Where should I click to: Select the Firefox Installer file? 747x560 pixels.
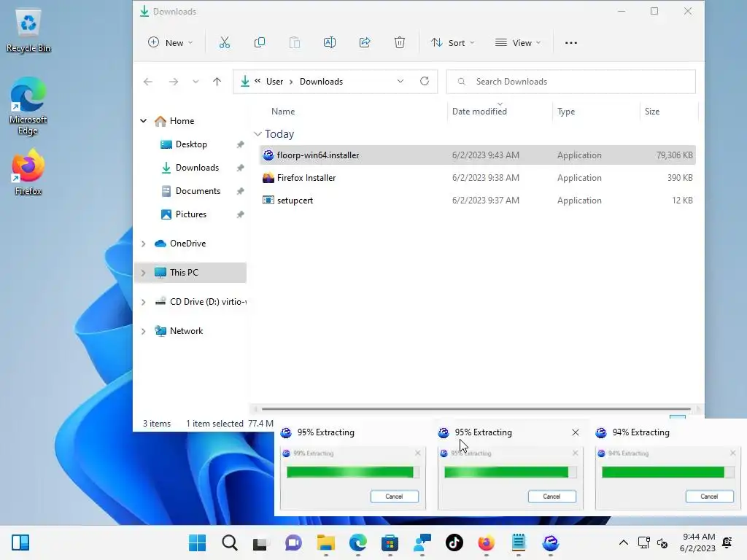477,178
